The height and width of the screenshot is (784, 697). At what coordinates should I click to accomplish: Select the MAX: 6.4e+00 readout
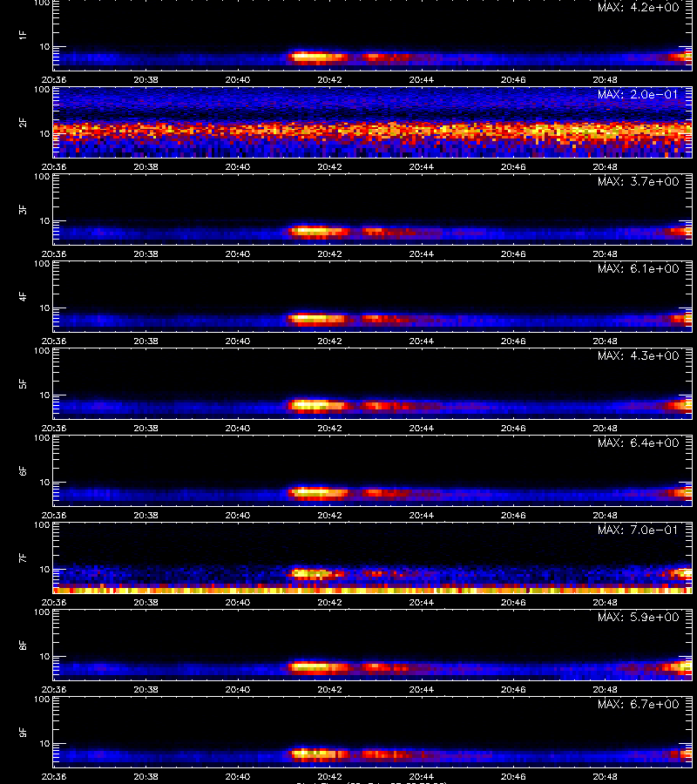click(638, 443)
